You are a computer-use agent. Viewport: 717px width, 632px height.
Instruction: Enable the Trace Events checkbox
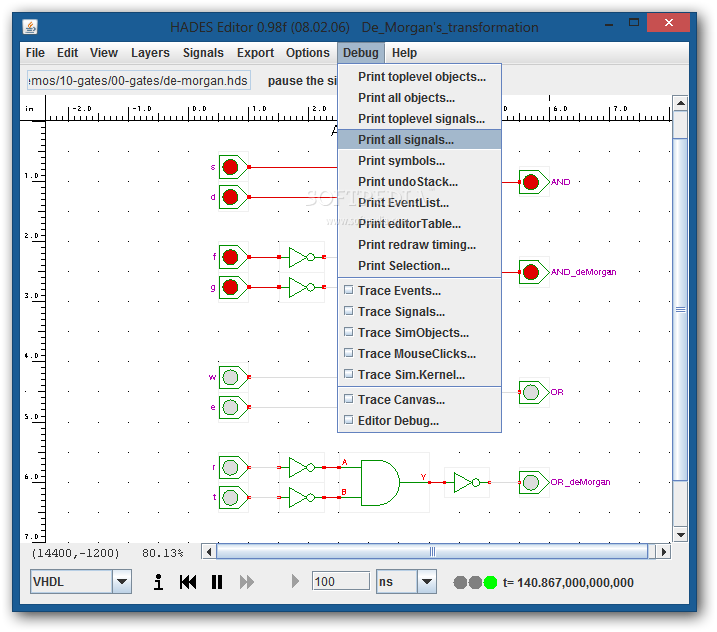coord(348,290)
